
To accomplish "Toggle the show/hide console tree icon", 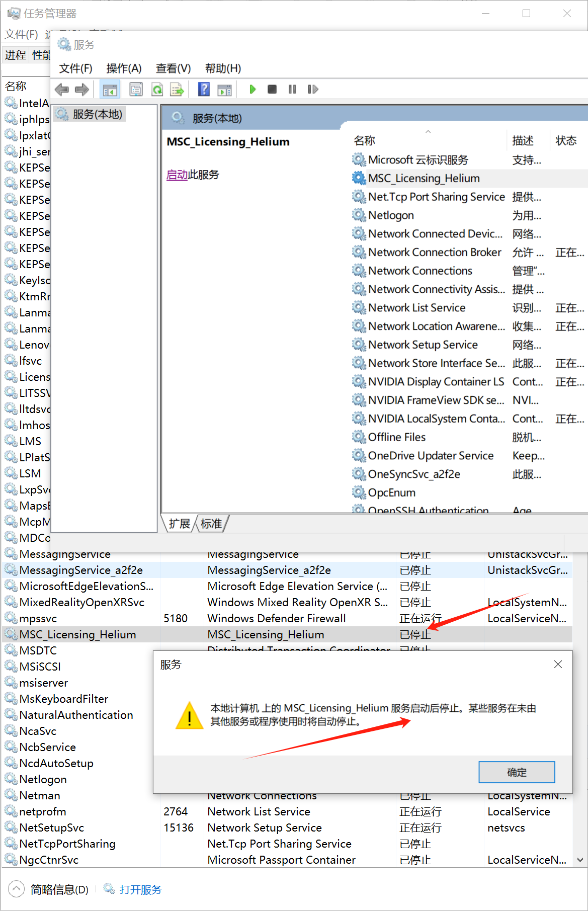I will (110, 90).
